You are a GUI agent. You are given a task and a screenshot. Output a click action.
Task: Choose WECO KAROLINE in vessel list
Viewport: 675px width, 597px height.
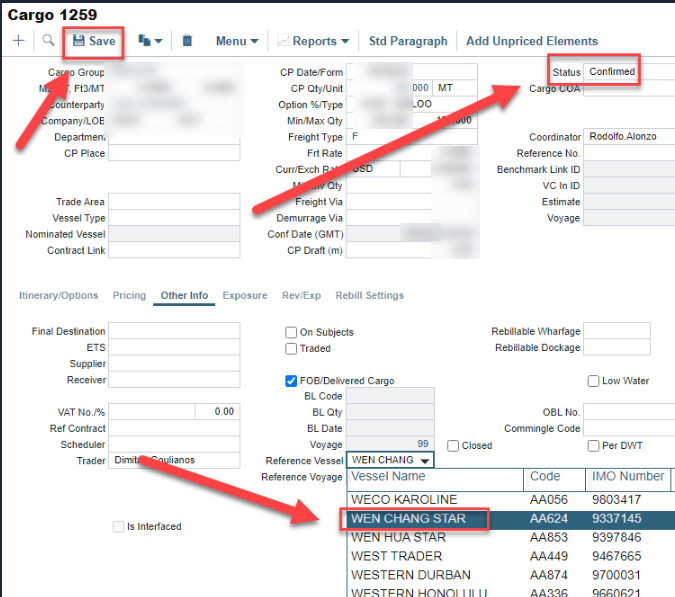(418, 500)
